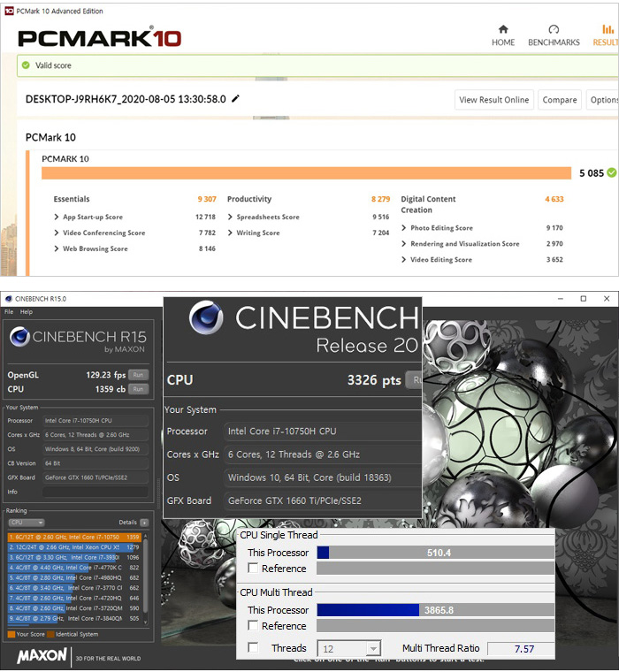The width and height of the screenshot is (619, 672).
Task: Click the View Result Online button
Action: point(493,100)
